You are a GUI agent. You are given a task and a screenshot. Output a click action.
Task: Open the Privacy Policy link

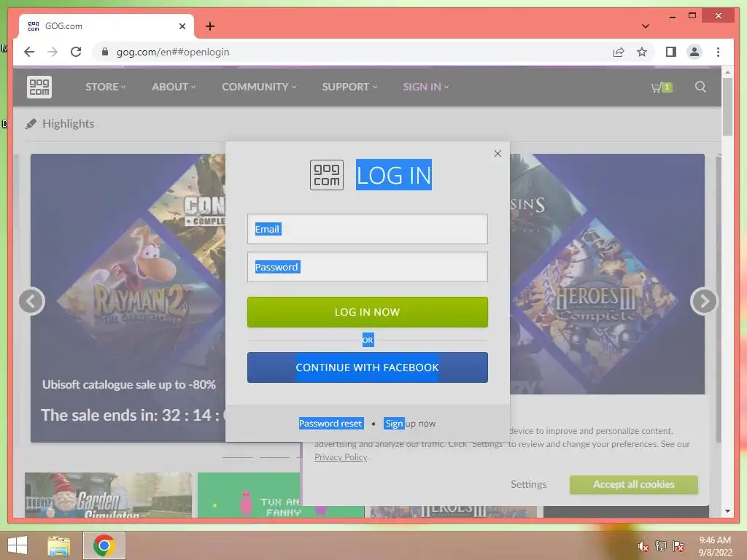(x=341, y=457)
